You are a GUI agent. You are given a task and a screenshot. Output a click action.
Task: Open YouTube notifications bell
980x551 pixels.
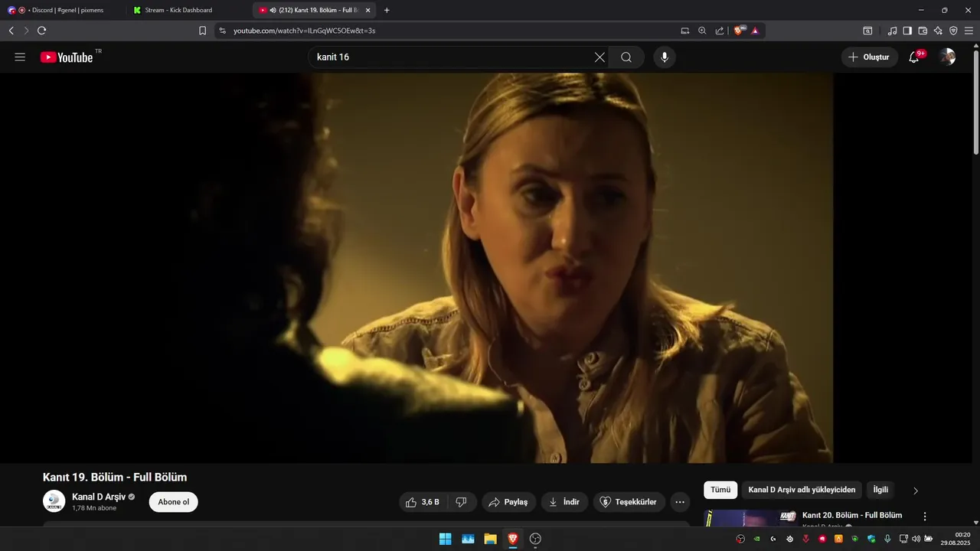[x=914, y=57]
